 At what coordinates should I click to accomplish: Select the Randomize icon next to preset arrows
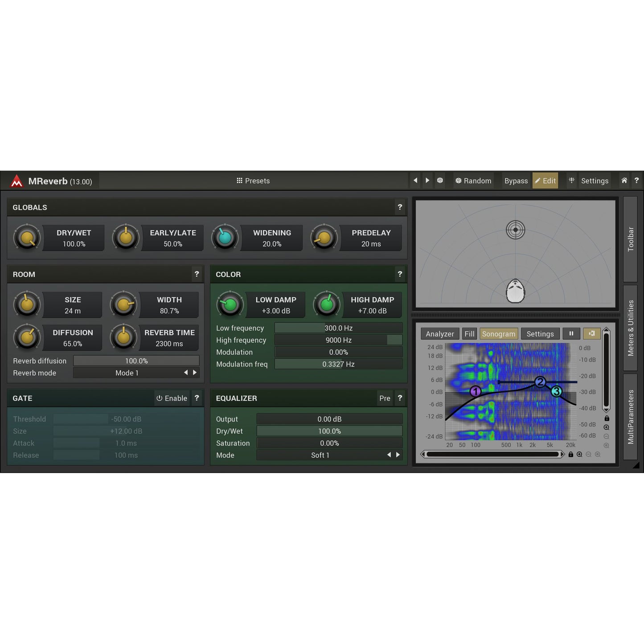[x=440, y=180]
